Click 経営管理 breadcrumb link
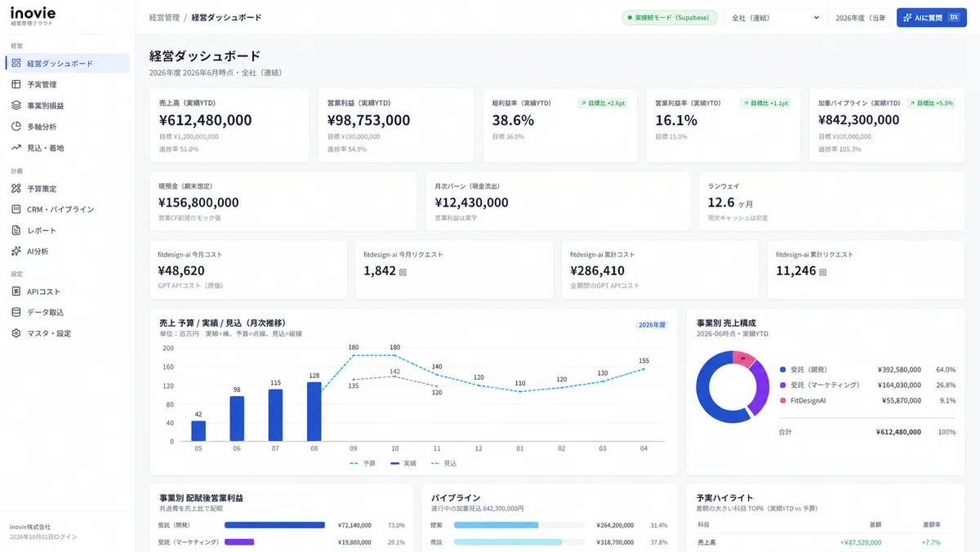Screen dimensions: 980x552 [x=164, y=17]
